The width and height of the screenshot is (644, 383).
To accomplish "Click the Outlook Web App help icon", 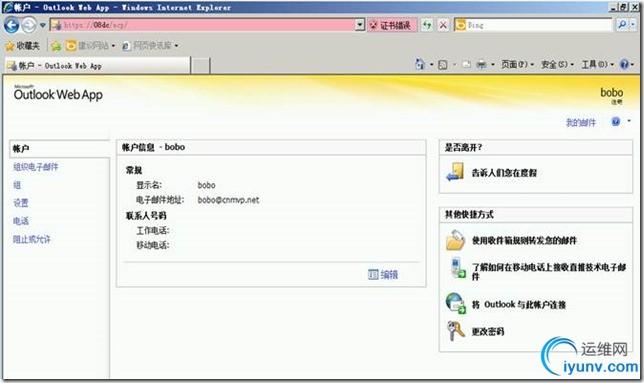I will click(x=615, y=122).
